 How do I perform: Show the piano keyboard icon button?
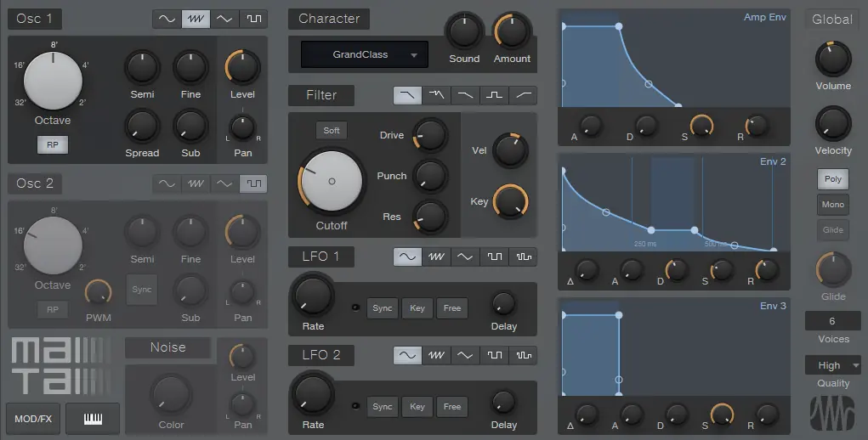point(93,419)
